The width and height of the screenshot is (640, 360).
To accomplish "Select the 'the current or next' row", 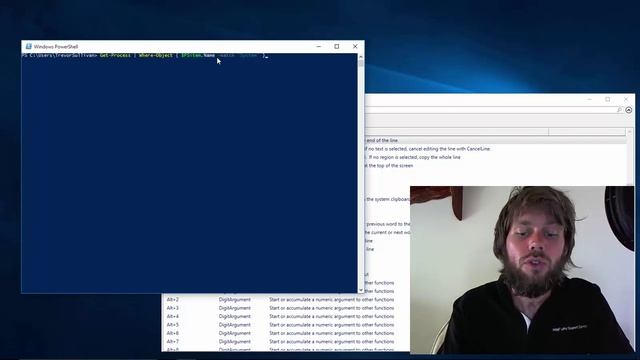I will pos(387,232).
